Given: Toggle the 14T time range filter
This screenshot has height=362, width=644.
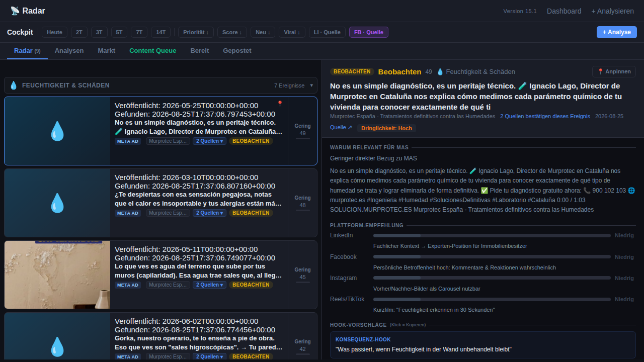Looking at the screenshot, I should click(x=161, y=32).
